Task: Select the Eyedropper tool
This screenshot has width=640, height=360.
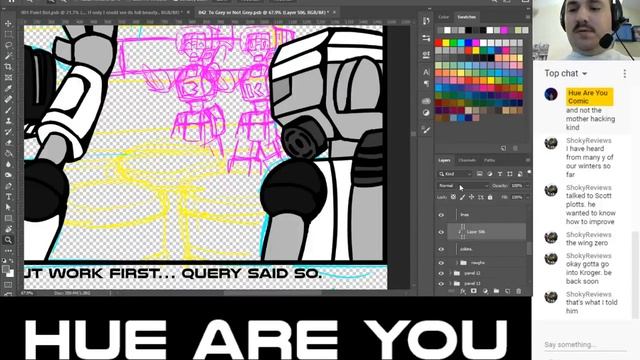Action: 8,88
